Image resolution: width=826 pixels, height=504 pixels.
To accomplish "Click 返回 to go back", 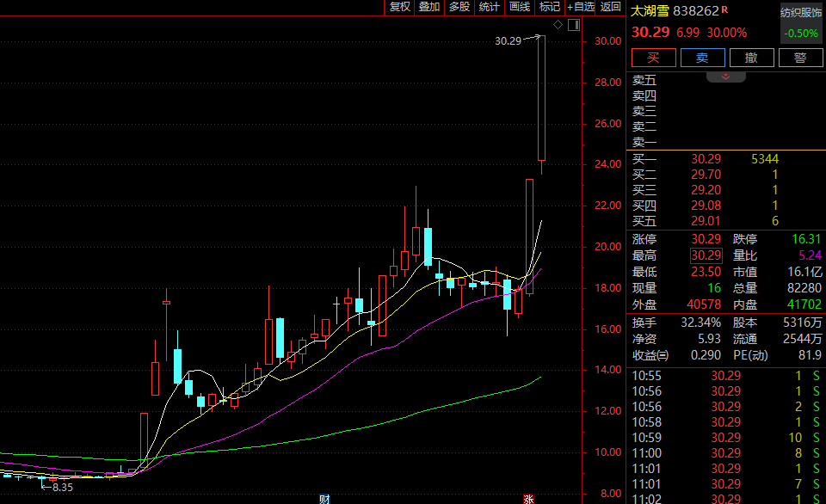I will pos(611,7).
